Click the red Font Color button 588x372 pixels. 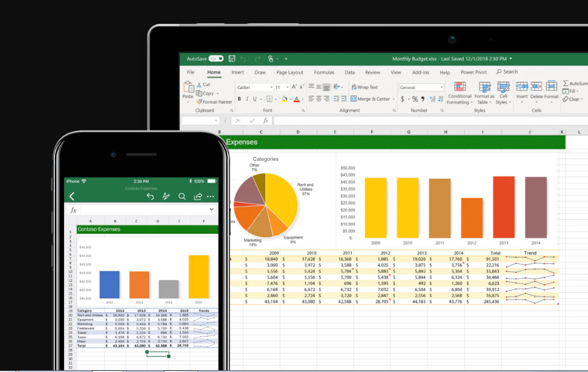pyautogui.click(x=297, y=99)
